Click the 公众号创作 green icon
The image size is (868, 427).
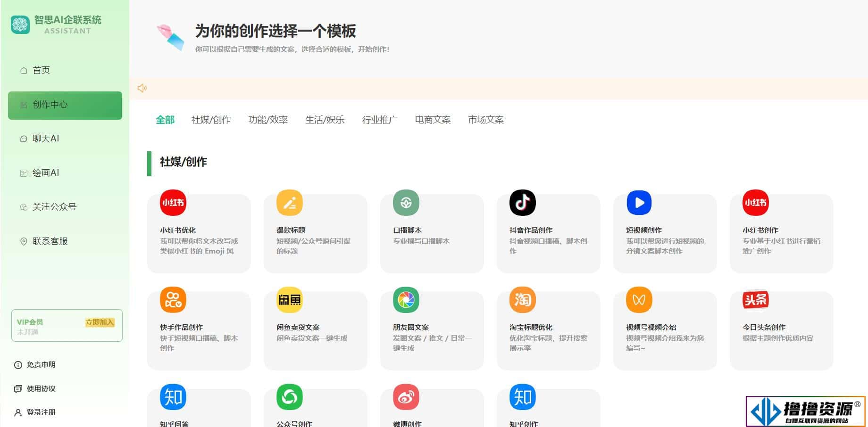290,397
